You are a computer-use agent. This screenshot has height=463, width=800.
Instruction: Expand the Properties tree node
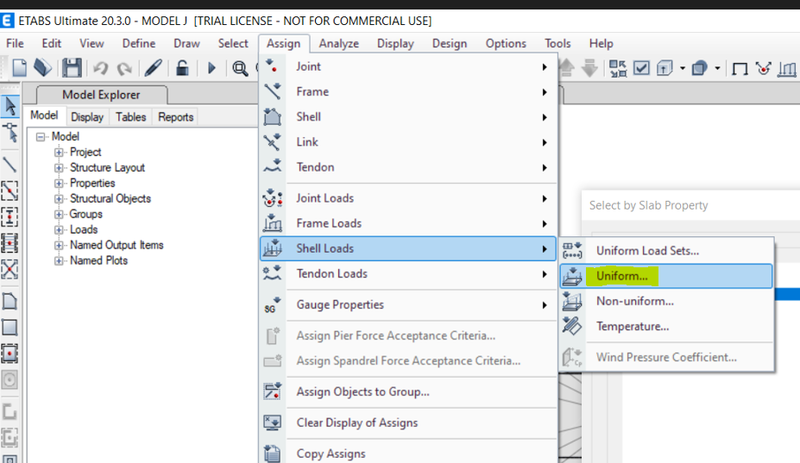59,183
